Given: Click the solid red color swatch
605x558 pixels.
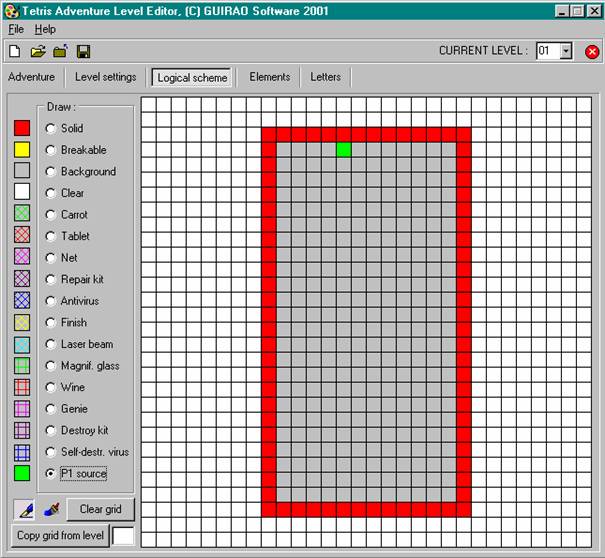Looking at the screenshot, I should point(22,128).
